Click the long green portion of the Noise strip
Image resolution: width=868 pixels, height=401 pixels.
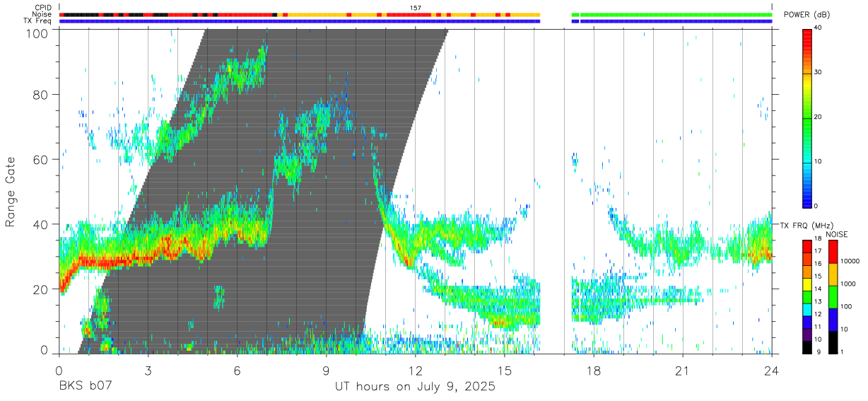(x=676, y=14)
